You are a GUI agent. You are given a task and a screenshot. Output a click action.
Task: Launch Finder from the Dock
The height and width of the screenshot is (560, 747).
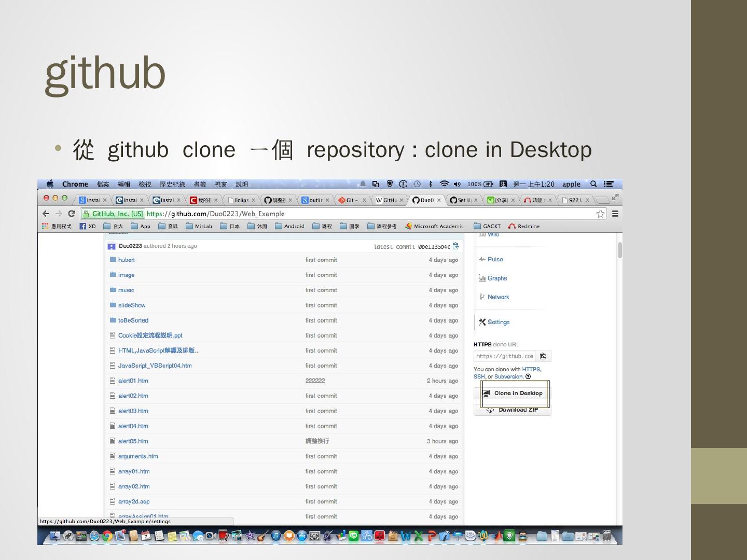tap(55, 536)
